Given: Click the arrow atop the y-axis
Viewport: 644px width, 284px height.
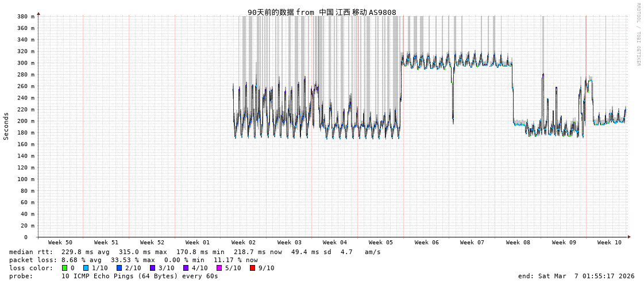Looking at the screenshot, I should 38,13.
